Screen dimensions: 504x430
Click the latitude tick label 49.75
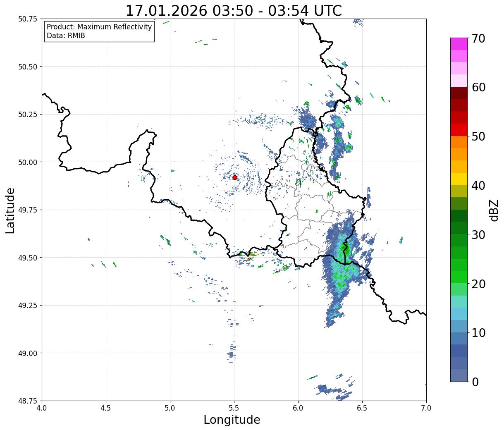[x=27, y=210]
